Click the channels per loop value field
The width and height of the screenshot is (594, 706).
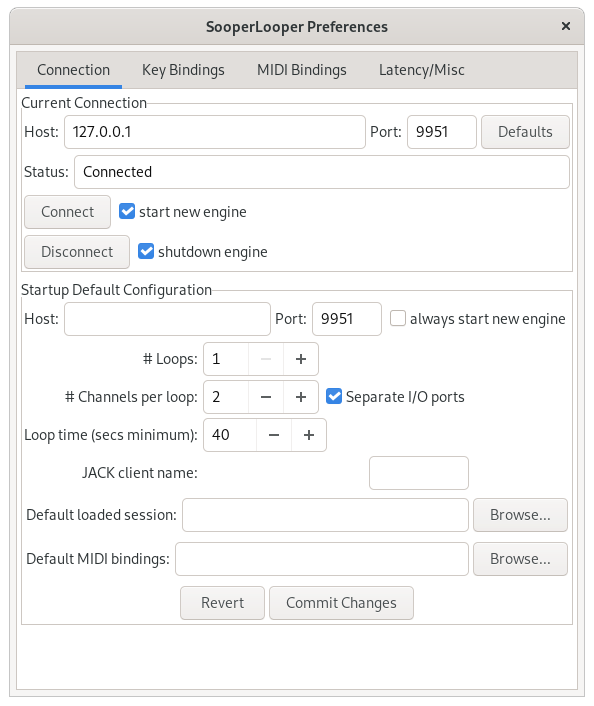pos(226,397)
